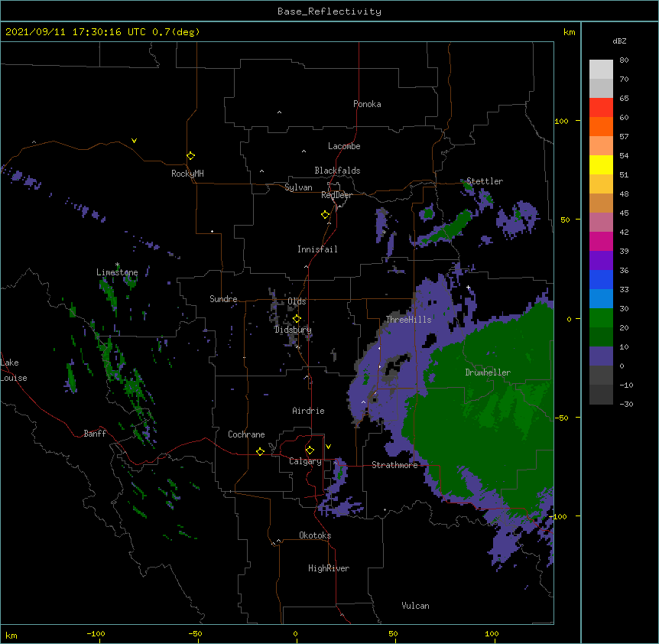Image resolution: width=659 pixels, height=644 pixels.
Task: Select the RedDeer label
Action: click(x=336, y=195)
